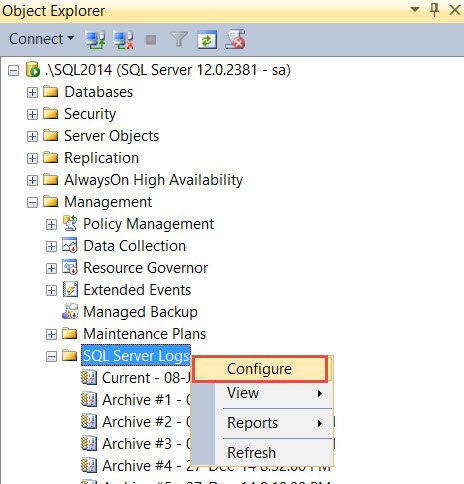Click the Archive #1 log icon
Screen dimensions: 464x484
pyautogui.click(x=89, y=400)
